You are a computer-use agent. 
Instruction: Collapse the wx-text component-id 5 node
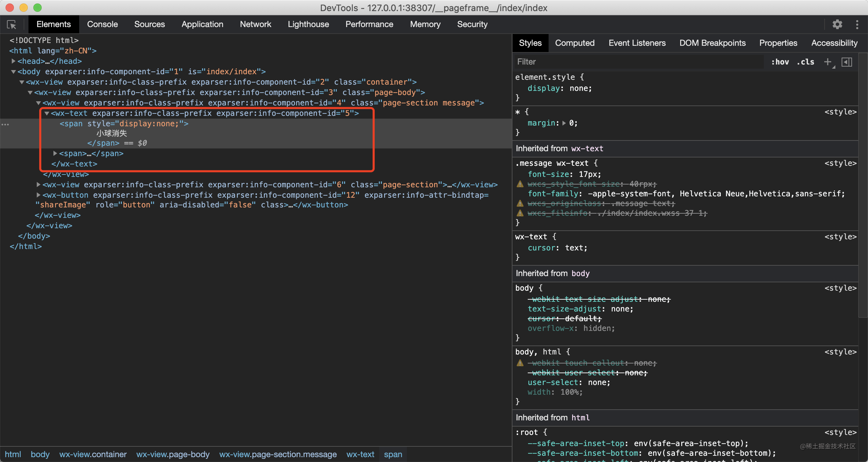(x=47, y=113)
